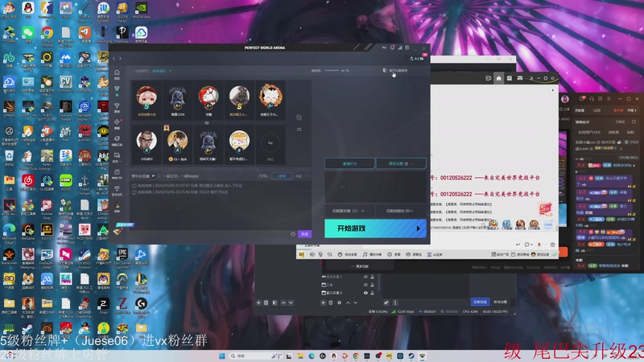Toggle the lock of the middle OBS source row

[x=372, y=285]
